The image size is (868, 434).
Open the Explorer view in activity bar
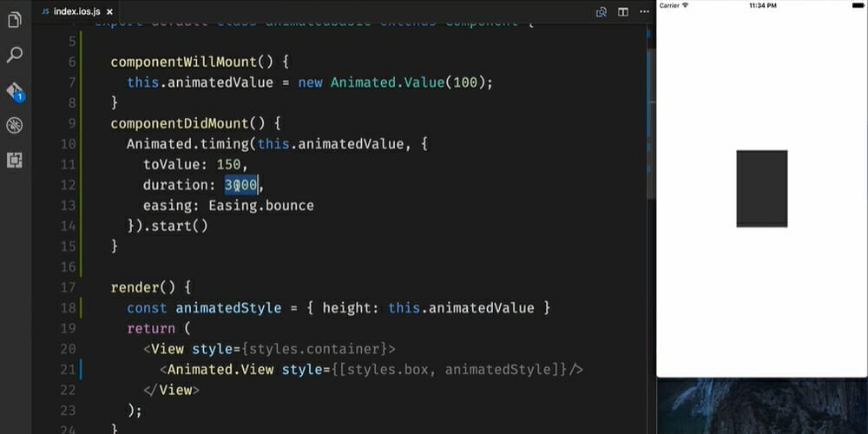[x=15, y=20]
